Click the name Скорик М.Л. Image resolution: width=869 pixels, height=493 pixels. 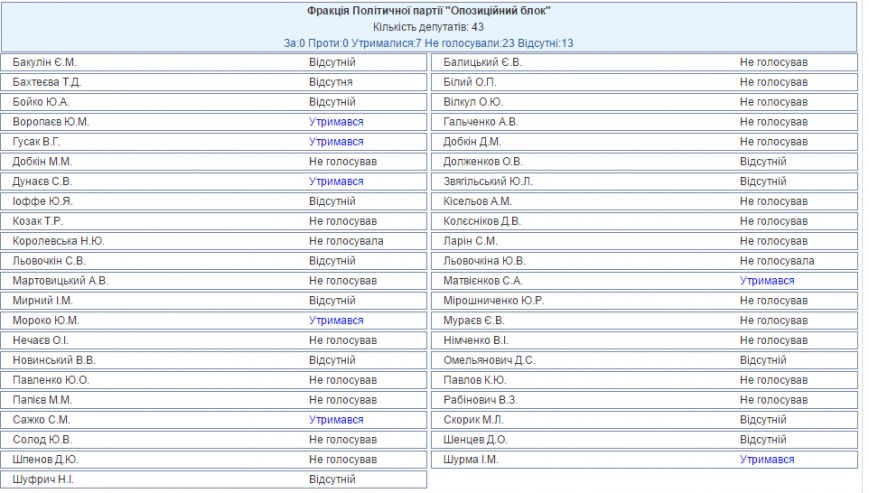(x=473, y=420)
